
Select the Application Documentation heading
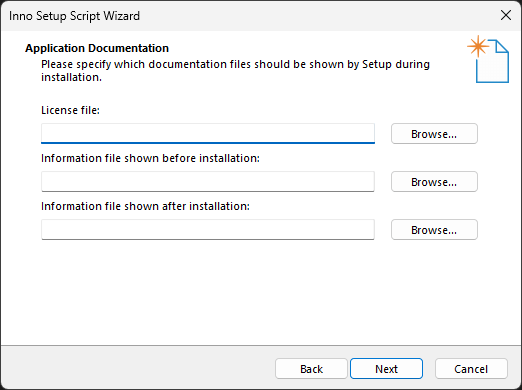coord(97,48)
